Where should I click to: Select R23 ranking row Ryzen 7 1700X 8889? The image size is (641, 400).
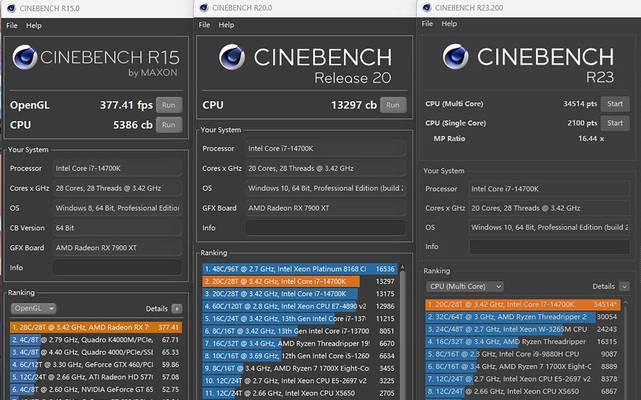[523, 366]
